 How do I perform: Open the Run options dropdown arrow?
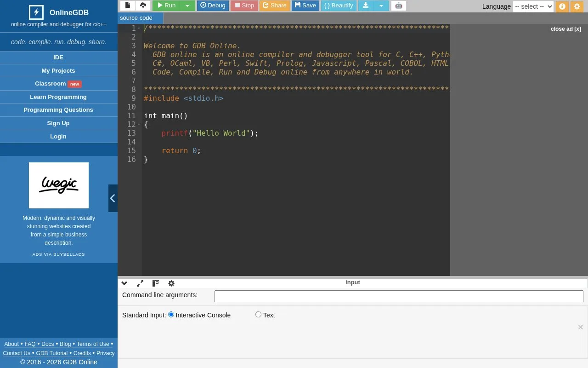click(x=187, y=6)
